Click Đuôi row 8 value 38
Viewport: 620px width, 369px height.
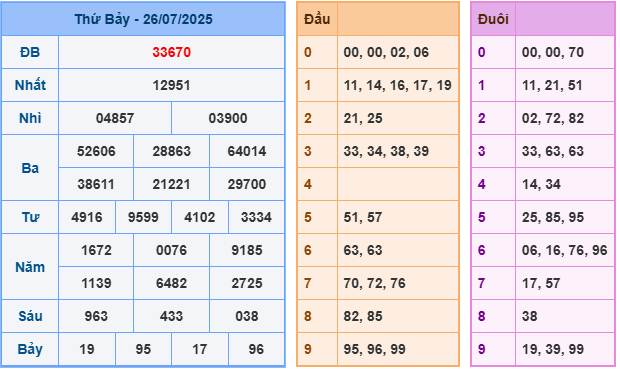[x=529, y=316]
